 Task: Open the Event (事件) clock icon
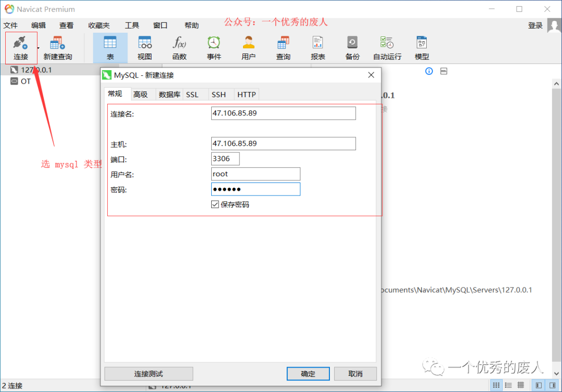click(214, 48)
